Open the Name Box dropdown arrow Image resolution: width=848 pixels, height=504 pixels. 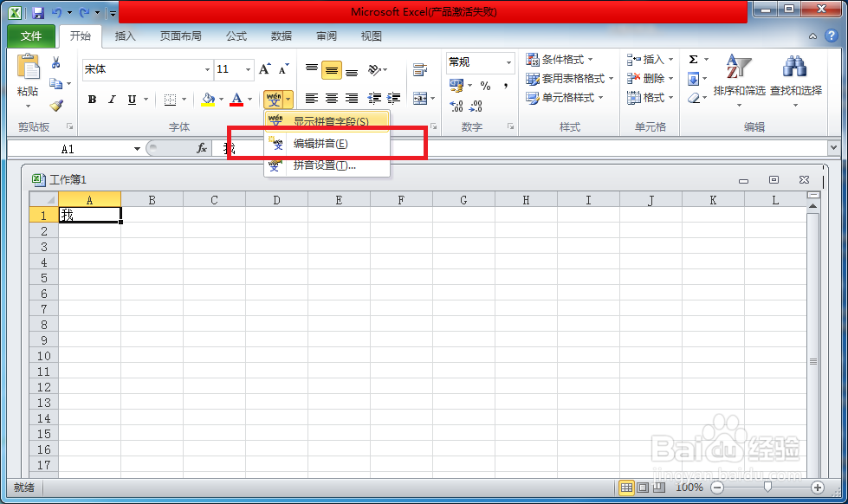click(x=137, y=149)
